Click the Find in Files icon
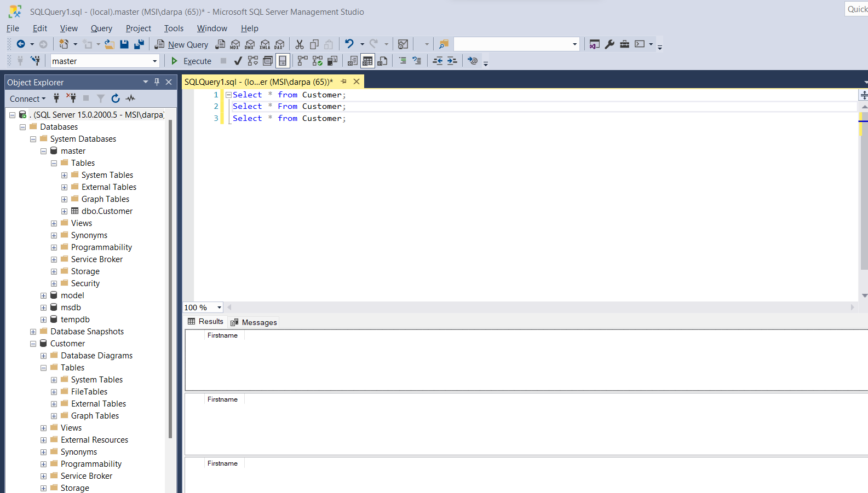The height and width of the screenshot is (493, 868). click(x=444, y=44)
